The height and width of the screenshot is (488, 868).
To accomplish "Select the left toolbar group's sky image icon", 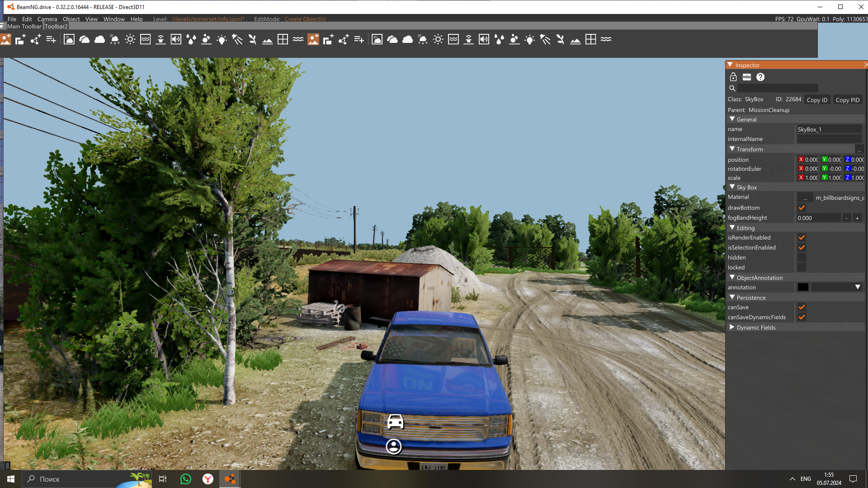I will pyautogui.click(x=69, y=40).
